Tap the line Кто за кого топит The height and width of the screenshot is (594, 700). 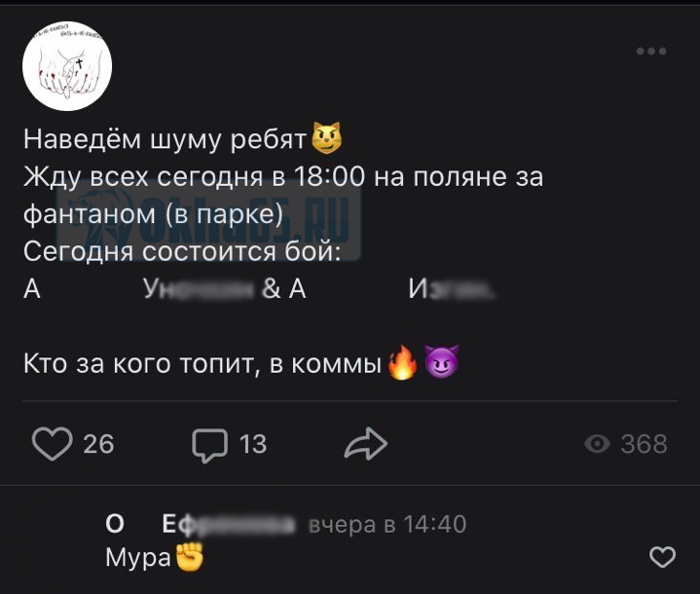[203, 363]
